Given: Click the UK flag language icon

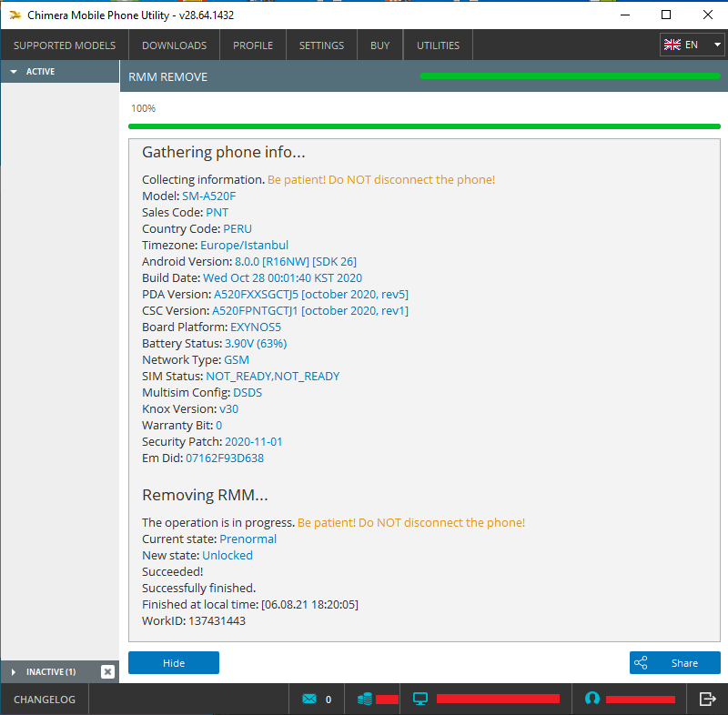Looking at the screenshot, I should pyautogui.click(x=672, y=45).
